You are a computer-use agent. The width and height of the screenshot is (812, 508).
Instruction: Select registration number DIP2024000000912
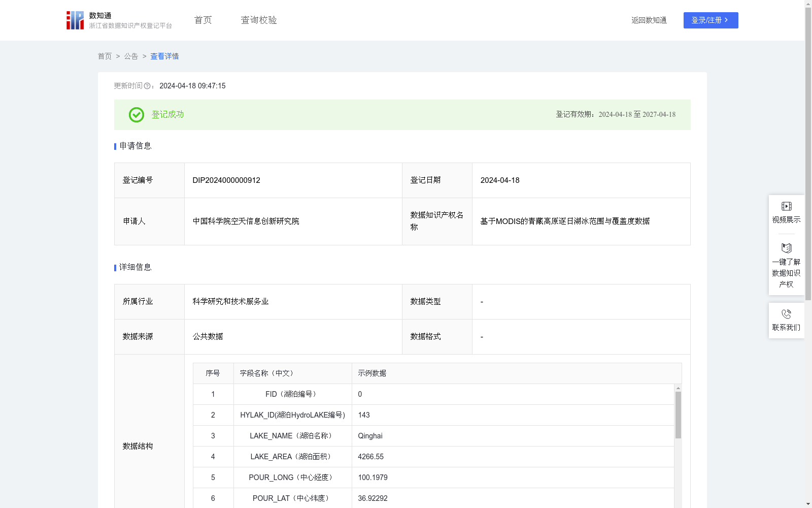[226, 180]
